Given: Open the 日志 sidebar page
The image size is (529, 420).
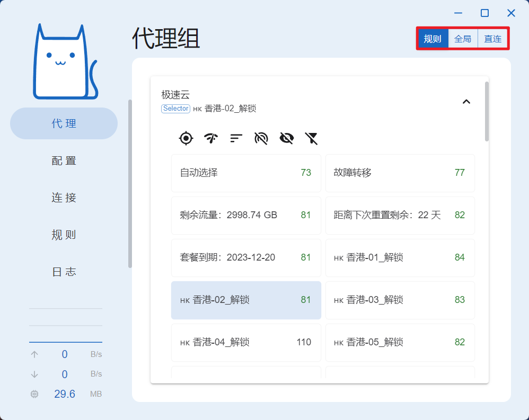Looking at the screenshot, I should click(64, 272).
